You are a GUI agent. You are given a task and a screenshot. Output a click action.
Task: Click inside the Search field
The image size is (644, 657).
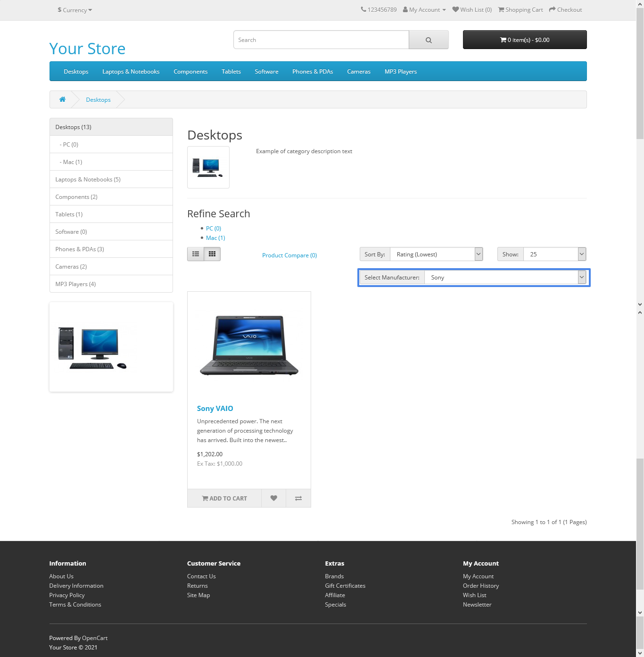321,40
